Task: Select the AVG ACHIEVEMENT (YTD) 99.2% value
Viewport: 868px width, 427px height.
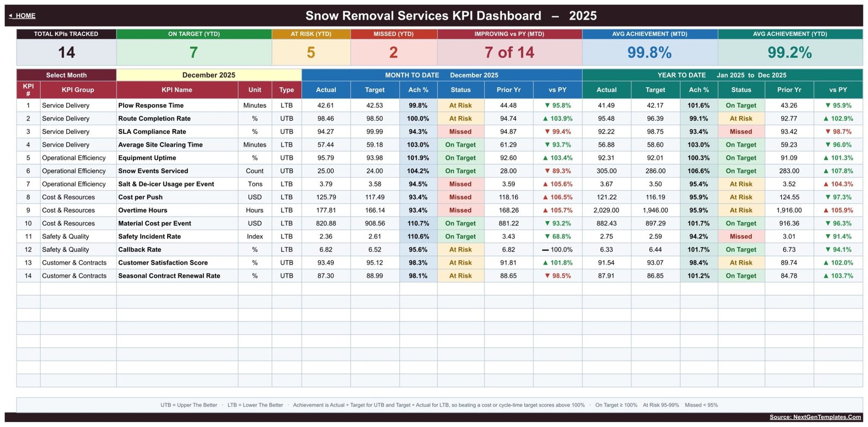Action: 790,53
